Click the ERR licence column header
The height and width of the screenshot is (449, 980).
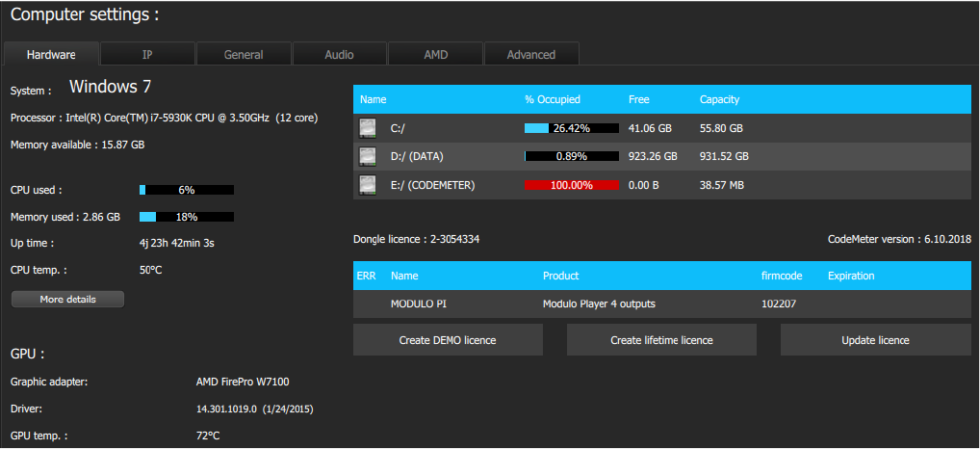[366, 276]
